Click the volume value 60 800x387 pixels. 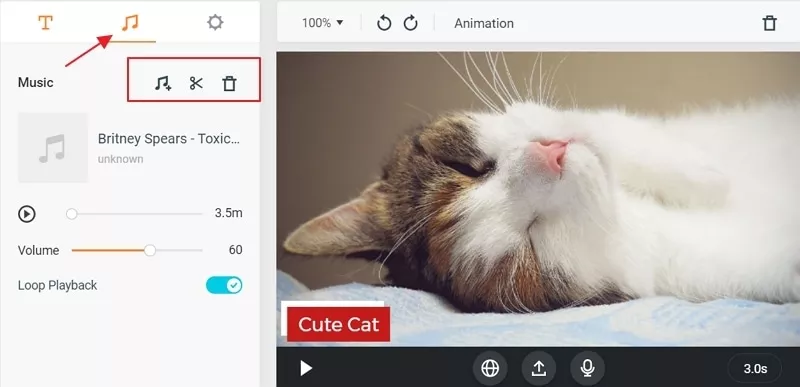pyautogui.click(x=235, y=250)
